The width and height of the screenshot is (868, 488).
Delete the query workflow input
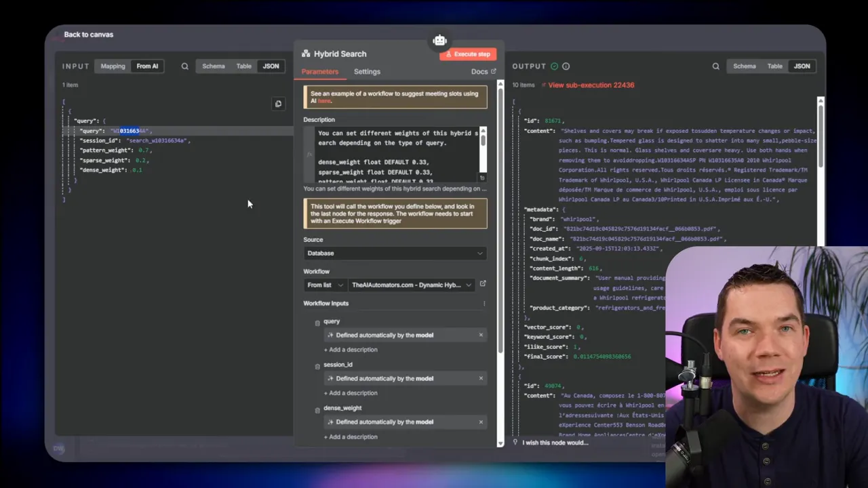[x=317, y=323]
